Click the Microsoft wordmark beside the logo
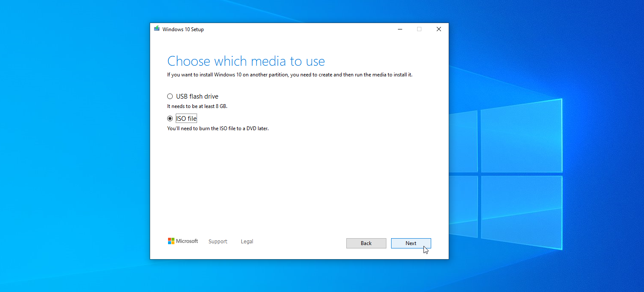The width and height of the screenshot is (644, 292). click(x=188, y=241)
